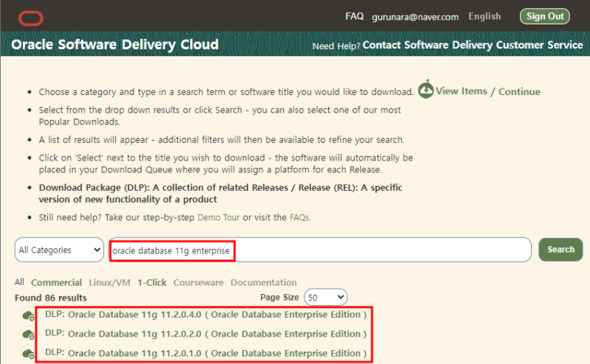Select the Courseware filter tab
The width and height of the screenshot is (590, 364).
198,282
